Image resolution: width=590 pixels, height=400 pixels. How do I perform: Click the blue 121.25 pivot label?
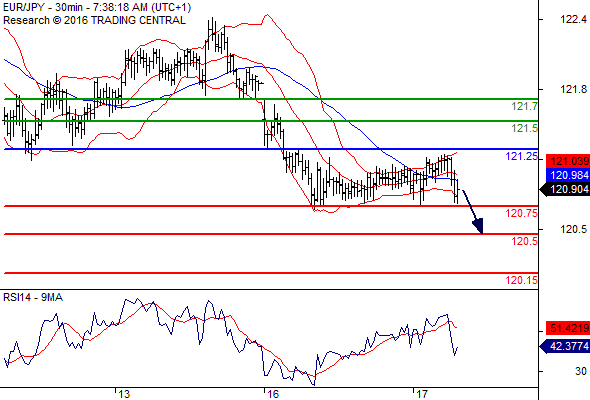[x=522, y=156]
